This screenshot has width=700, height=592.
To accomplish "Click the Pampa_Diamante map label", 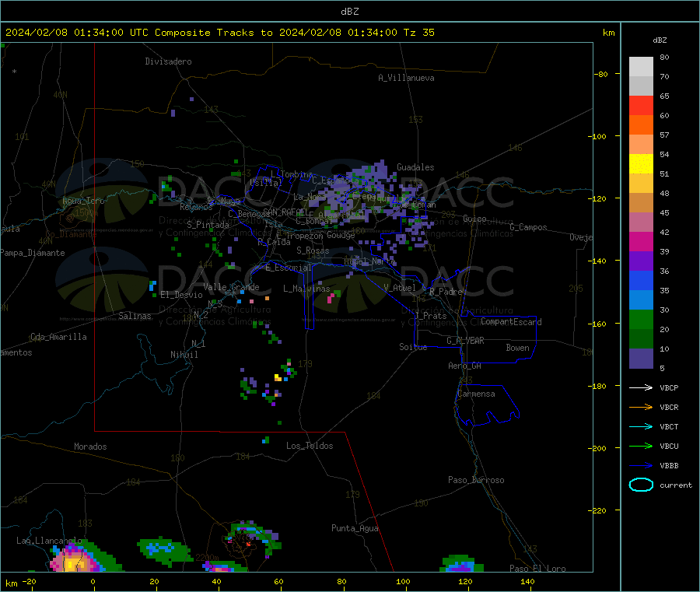I will point(33,253).
